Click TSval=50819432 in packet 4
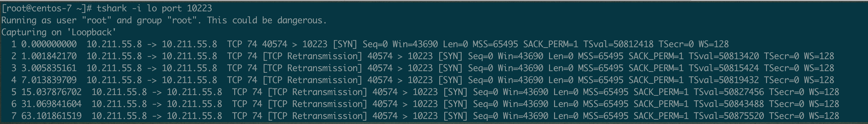 pos(724,80)
